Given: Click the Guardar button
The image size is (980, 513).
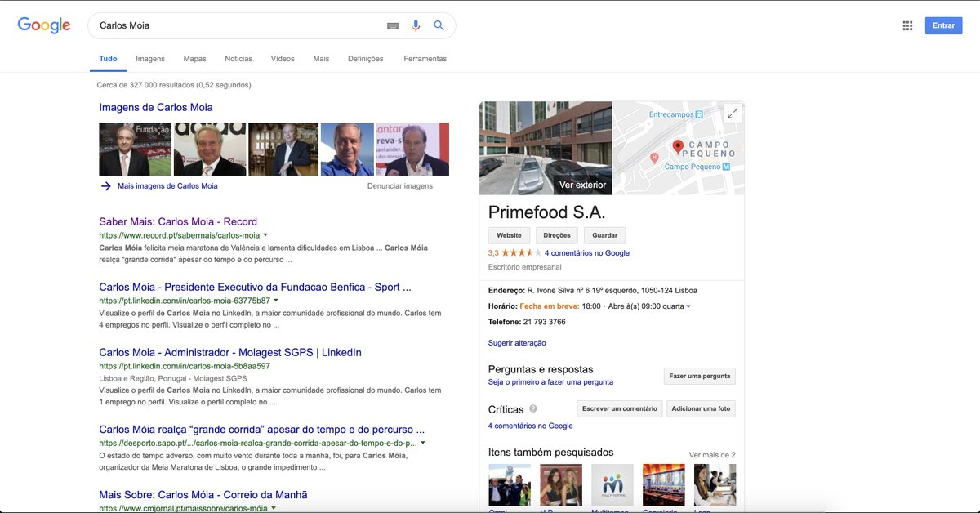Looking at the screenshot, I should [x=605, y=235].
